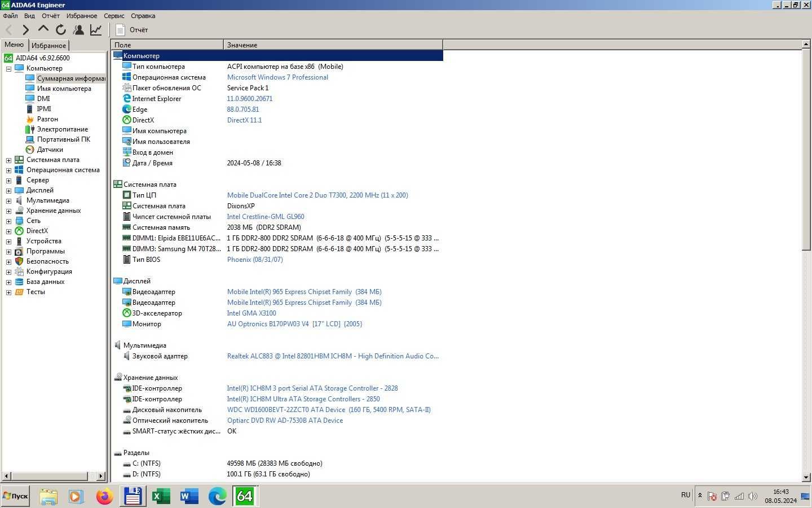Image resolution: width=812 pixels, height=508 pixels.
Task: Open the Сервис menu
Action: click(x=114, y=16)
